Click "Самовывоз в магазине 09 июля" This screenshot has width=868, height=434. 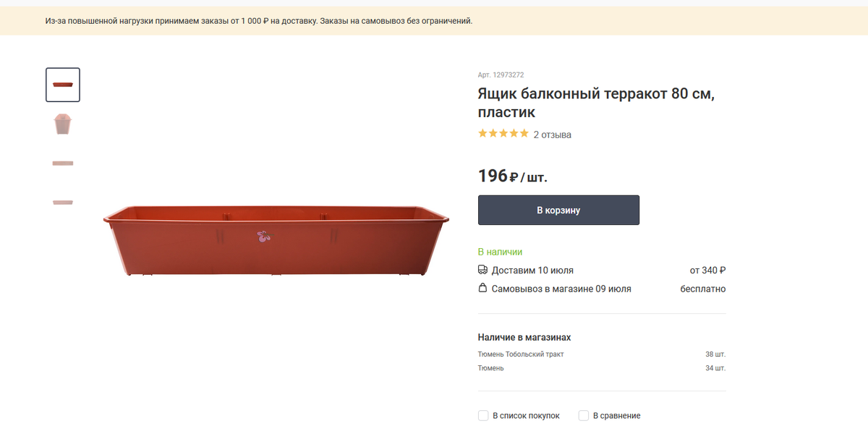coord(561,289)
